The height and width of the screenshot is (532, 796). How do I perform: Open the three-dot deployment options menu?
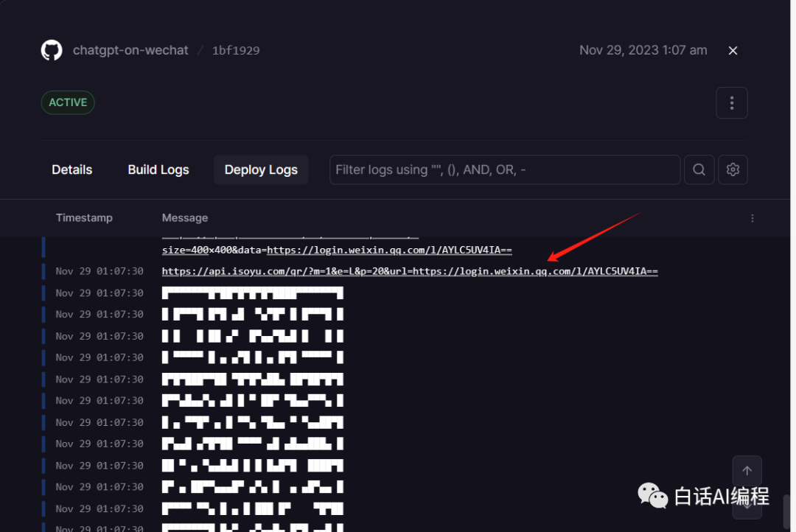pos(732,103)
